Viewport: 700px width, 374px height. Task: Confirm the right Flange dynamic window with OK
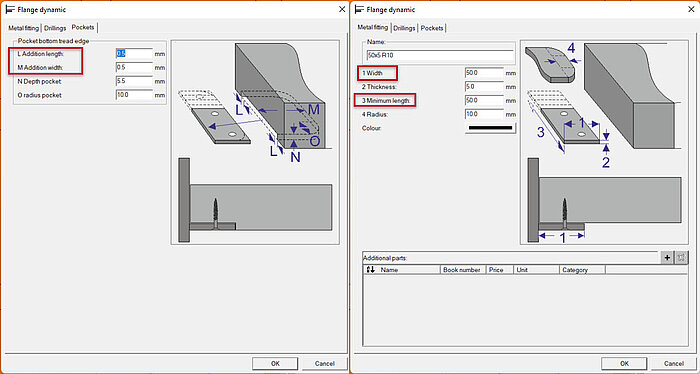point(624,363)
